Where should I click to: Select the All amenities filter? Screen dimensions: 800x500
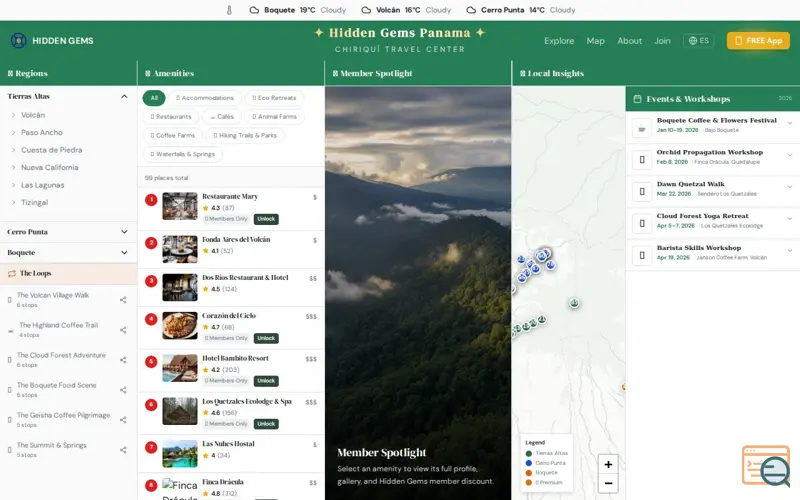pyautogui.click(x=154, y=98)
